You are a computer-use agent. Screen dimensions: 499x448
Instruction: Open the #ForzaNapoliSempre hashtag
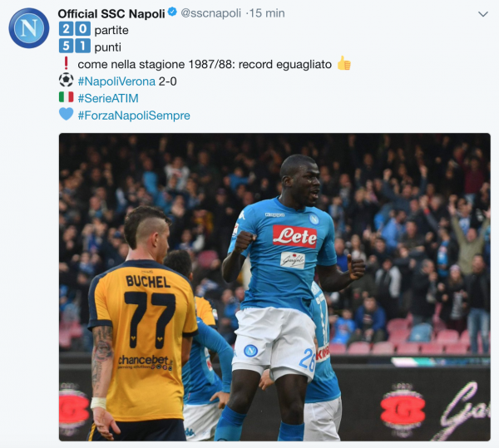click(134, 115)
